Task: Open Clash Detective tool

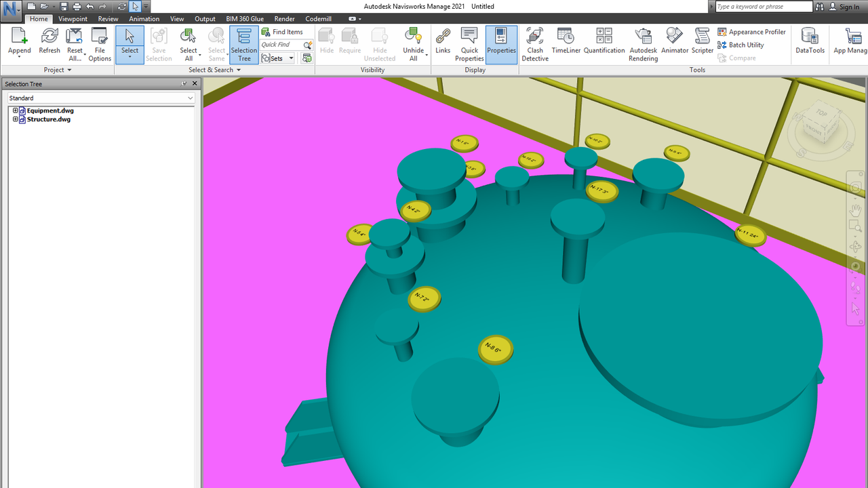Action: pos(535,45)
